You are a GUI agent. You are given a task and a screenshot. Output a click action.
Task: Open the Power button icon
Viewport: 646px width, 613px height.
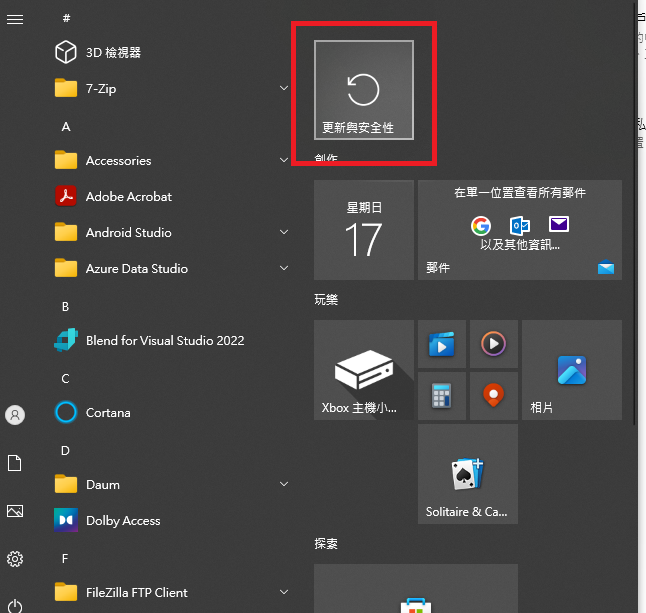15,606
